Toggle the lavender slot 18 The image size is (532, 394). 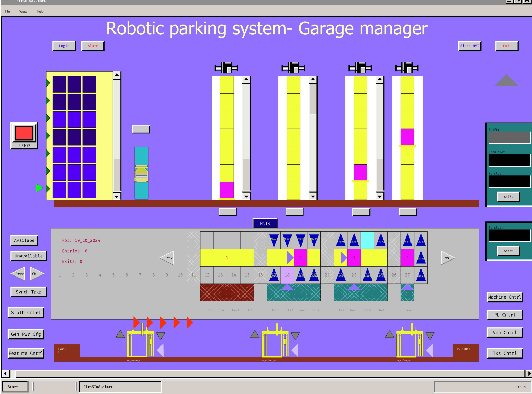coord(287,275)
